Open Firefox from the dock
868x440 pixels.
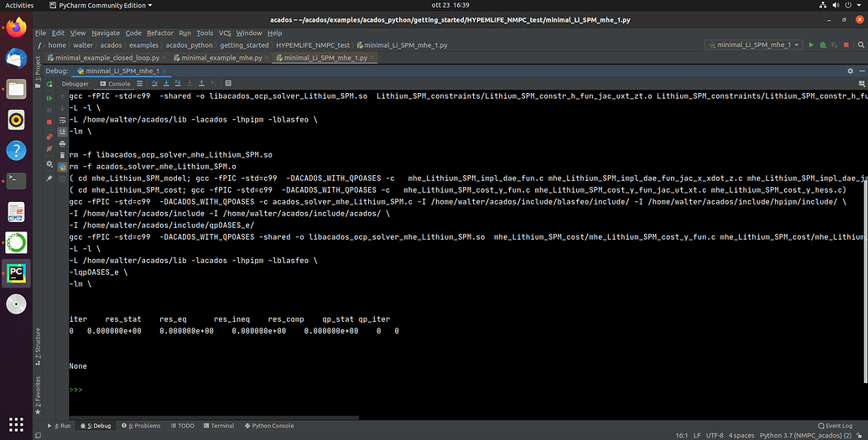[16, 28]
